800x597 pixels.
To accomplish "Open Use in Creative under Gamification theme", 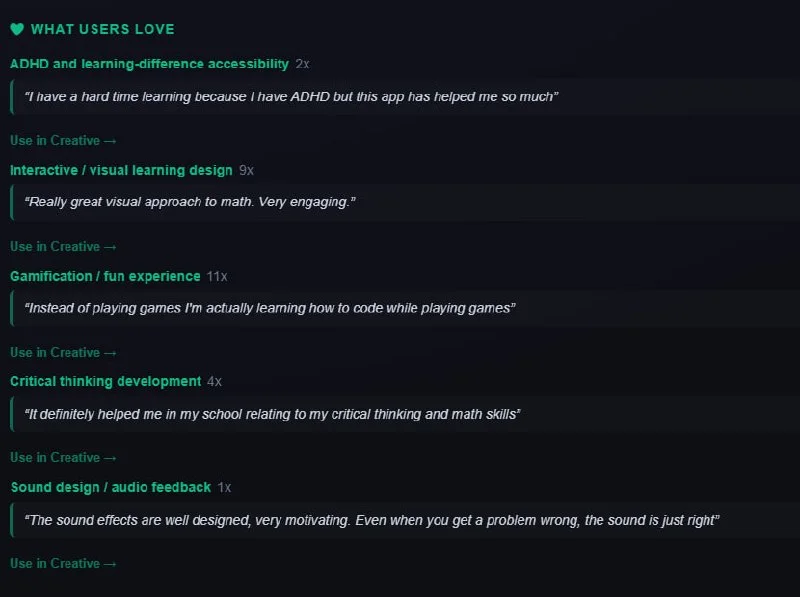I will pos(63,353).
